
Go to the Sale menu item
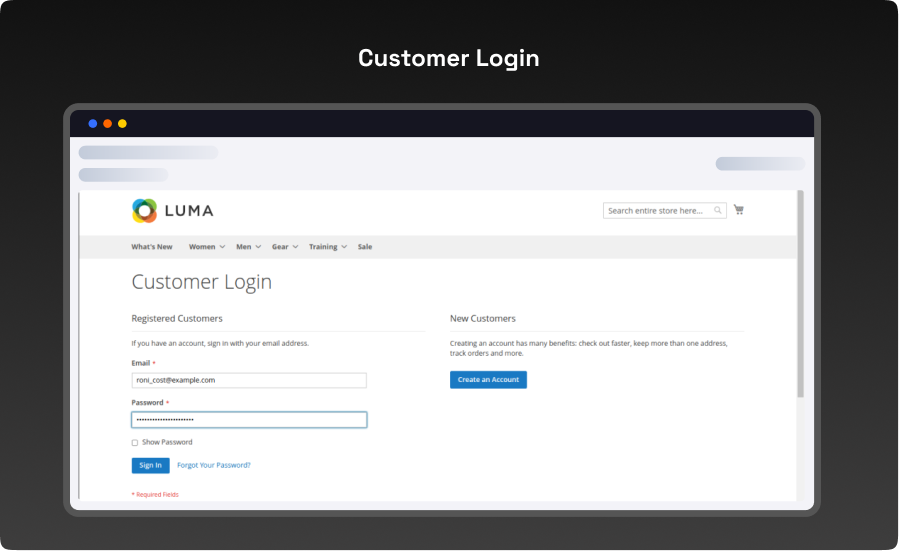point(365,247)
